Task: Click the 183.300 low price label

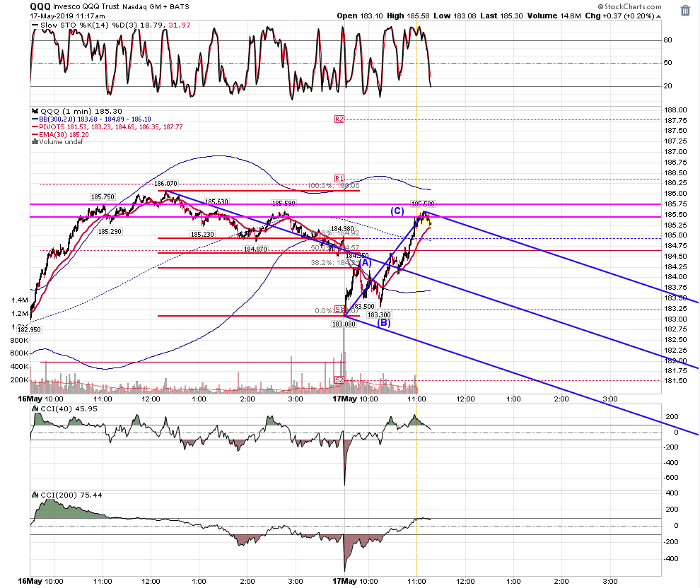Action: 379,315
